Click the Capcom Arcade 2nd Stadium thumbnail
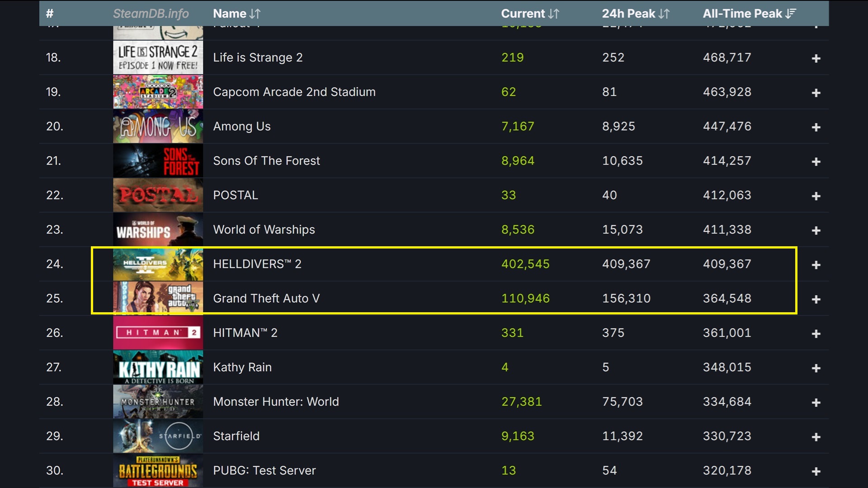The width and height of the screenshot is (868, 488). pyautogui.click(x=158, y=92)
